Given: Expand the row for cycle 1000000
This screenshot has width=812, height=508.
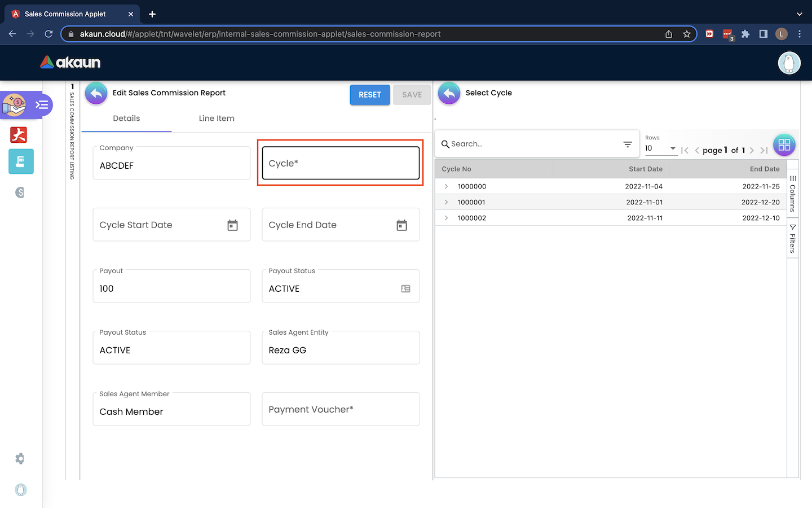Looking at the screenshot, I should tap(446, 186).
